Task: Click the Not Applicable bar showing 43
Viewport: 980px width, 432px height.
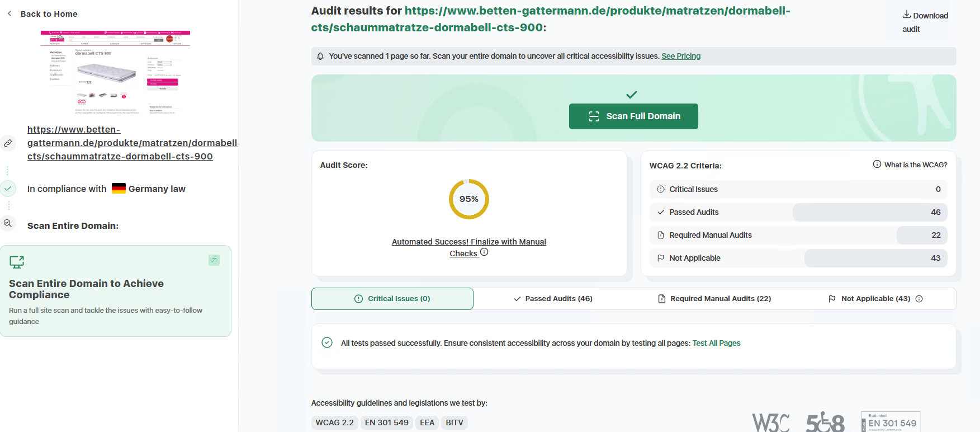Action: point(876,258)
